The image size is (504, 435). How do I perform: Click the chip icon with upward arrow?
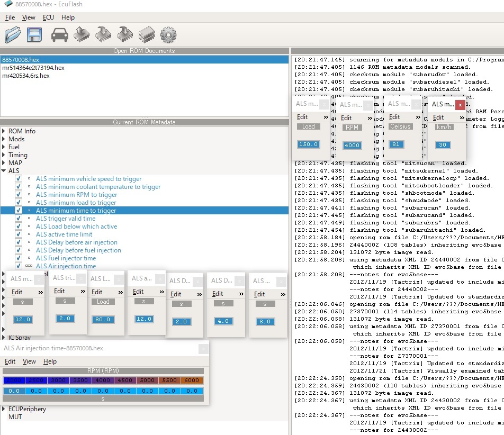pos(82,35)
